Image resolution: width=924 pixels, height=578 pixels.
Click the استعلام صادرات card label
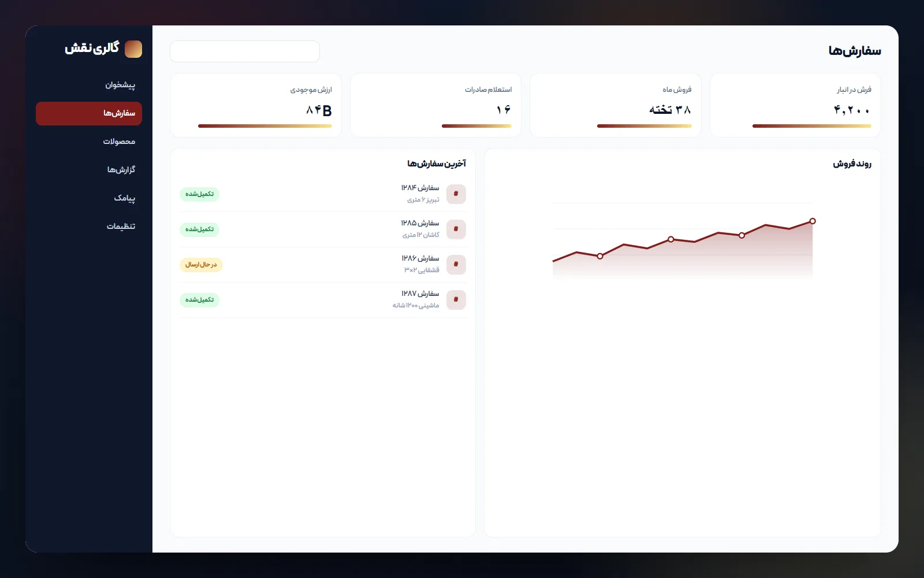click(x=488, y=90)
